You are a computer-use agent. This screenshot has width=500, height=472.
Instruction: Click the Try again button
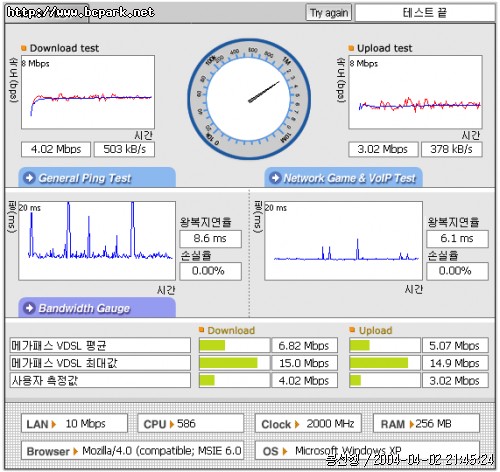click(x=328, y=13)
